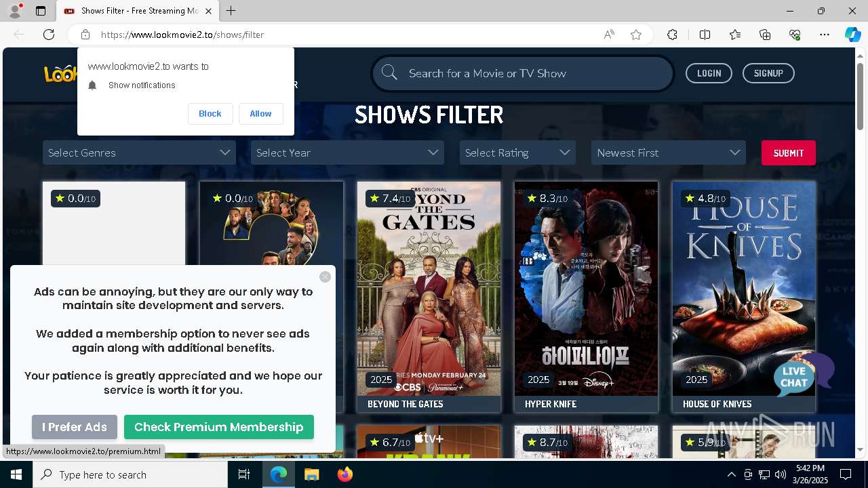The height and width of the screenshot is (488, 868).
Task: Allow notifications from lookmovie2.to
Action: [260, 114]
